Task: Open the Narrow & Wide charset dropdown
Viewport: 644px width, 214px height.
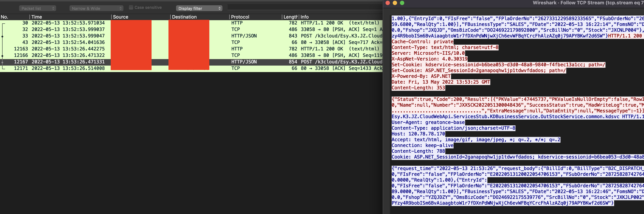Action: click(96, 8)
